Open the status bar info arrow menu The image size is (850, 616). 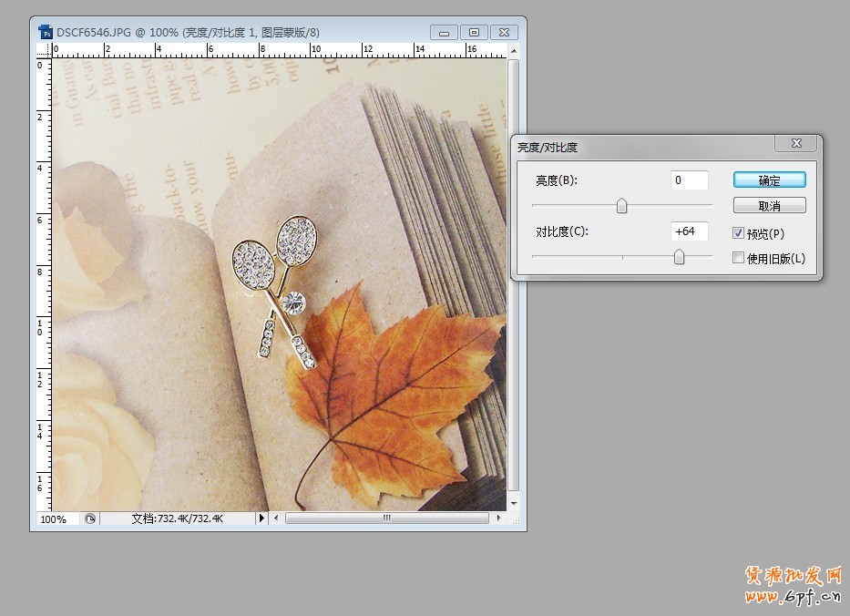261,518
